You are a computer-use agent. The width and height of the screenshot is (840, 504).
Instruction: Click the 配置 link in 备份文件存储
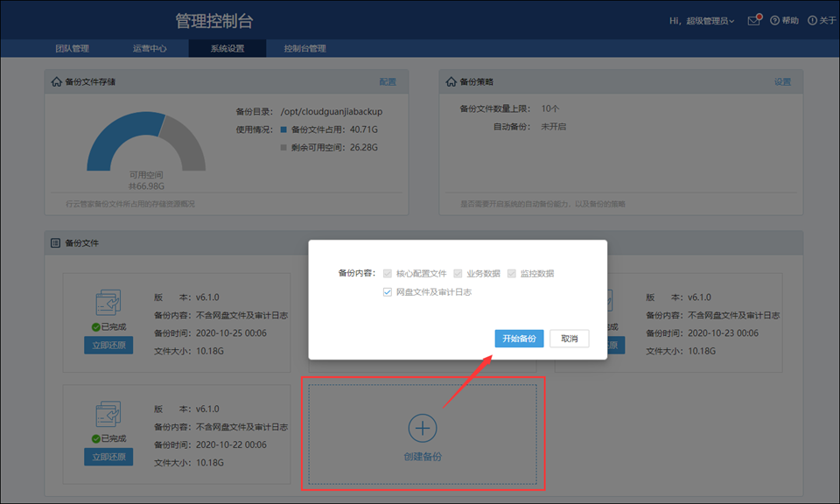click(x=388, y=82)
